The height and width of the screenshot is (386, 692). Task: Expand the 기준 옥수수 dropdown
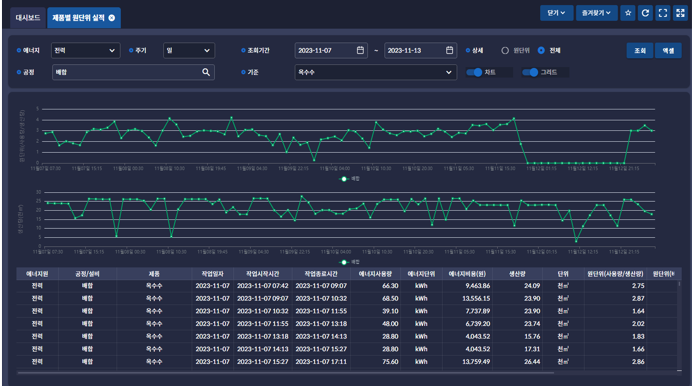click(375, 72)
